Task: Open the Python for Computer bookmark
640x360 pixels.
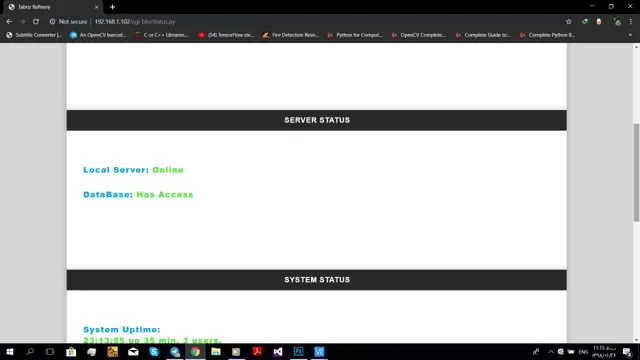Action: [x=355, y=35]
